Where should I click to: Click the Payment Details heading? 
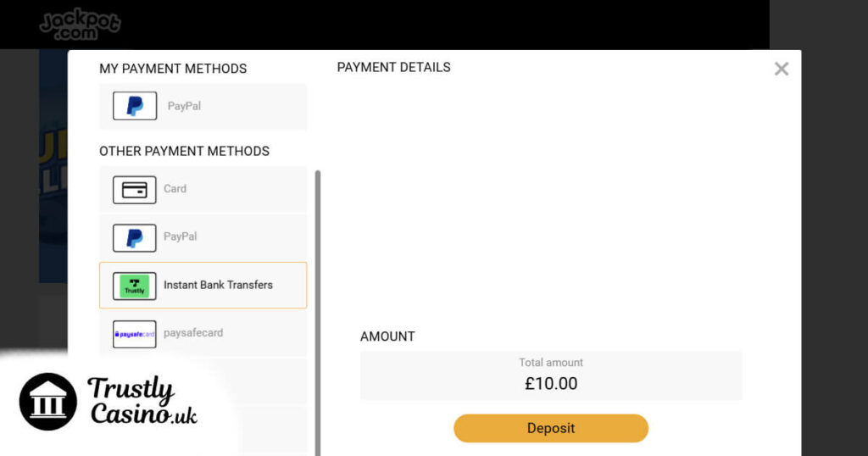click(393, 68)
